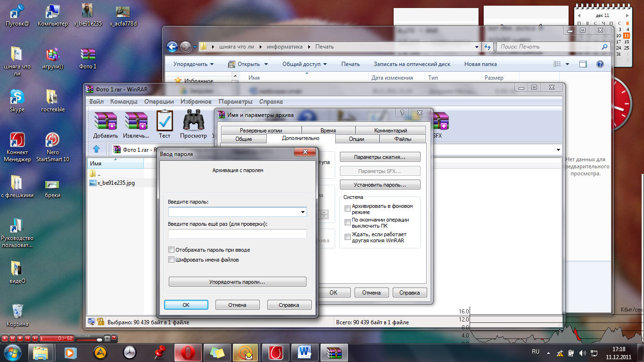The width and height of the screenshot is (644, 362).
Task: Switch to Резервные копии tab
Action: pyautogui.click(x=261, y=131)
